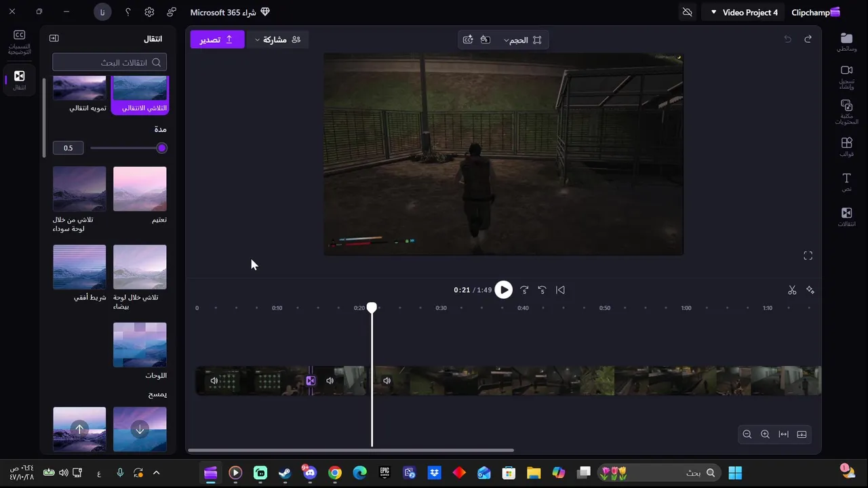Image resolution: width=868 pixels, height=488 pixels.
Task: Select the fade through white transition thumbnail
Action: coord(140,267)
